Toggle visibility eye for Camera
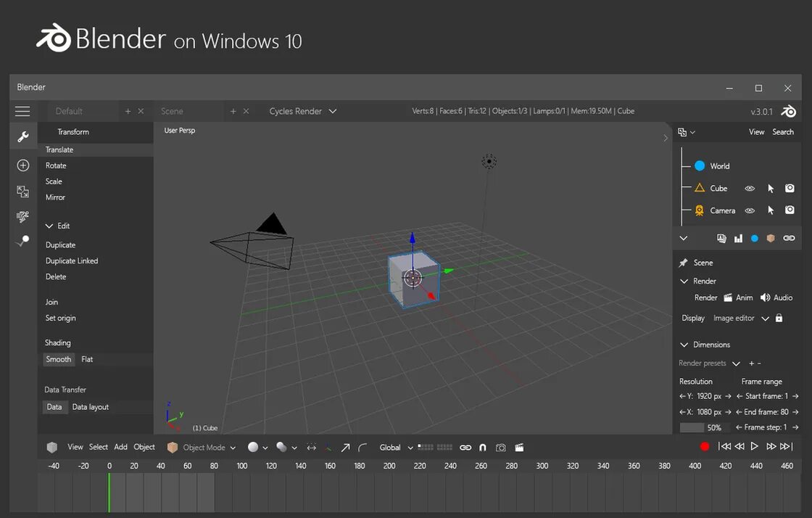 click(x=750, y=210)
